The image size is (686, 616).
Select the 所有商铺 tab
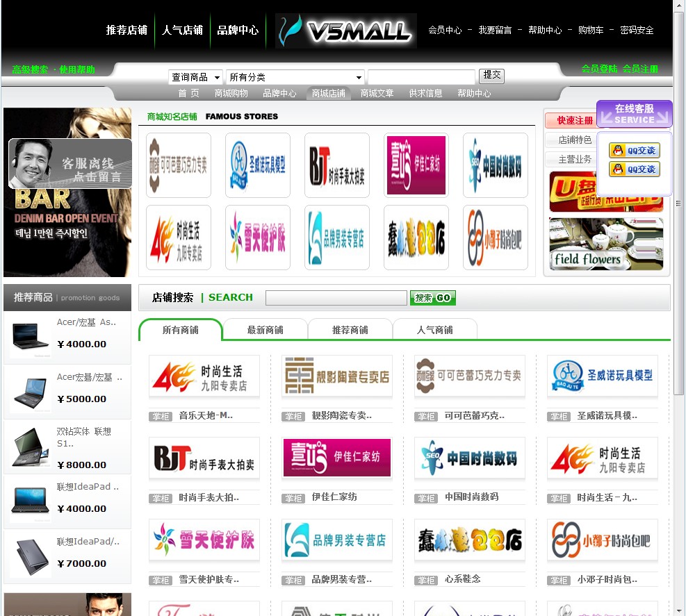[x=180, y=330]
